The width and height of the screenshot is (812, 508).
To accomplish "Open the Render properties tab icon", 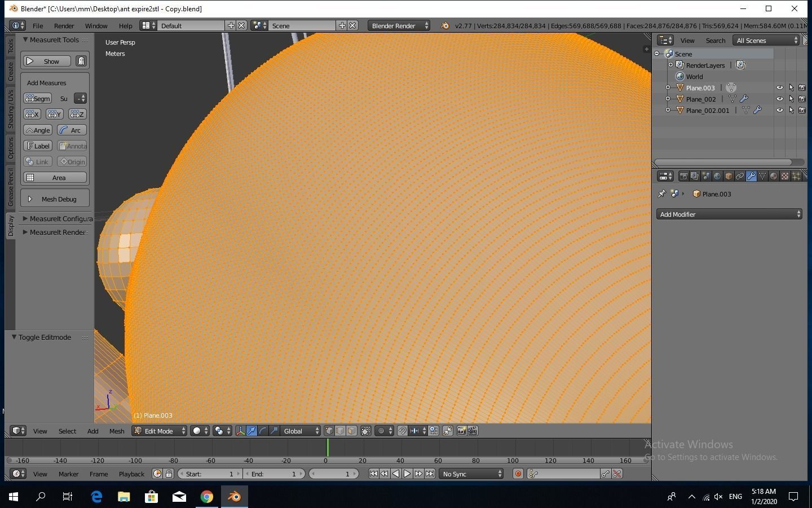I will coord(683,177).
